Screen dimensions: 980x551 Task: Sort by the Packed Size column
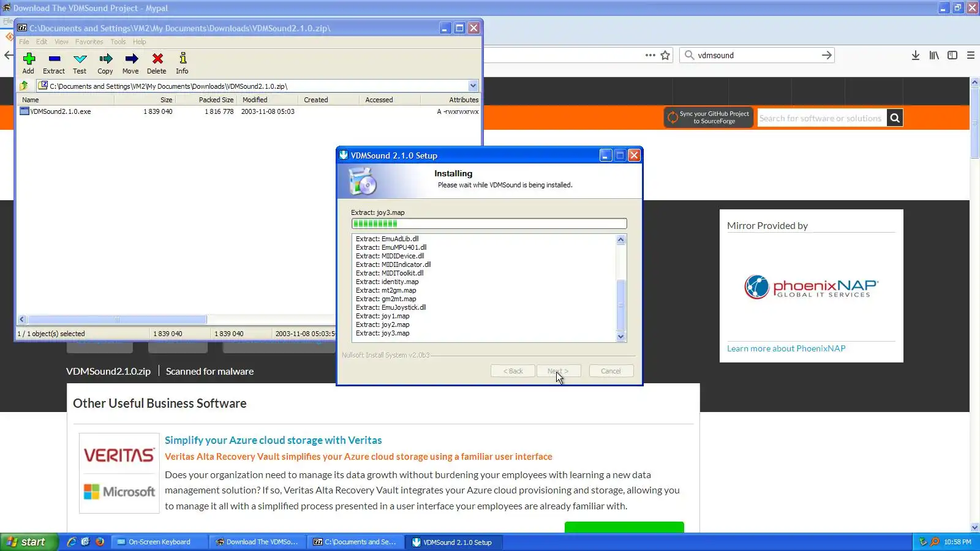pos(206,100)
